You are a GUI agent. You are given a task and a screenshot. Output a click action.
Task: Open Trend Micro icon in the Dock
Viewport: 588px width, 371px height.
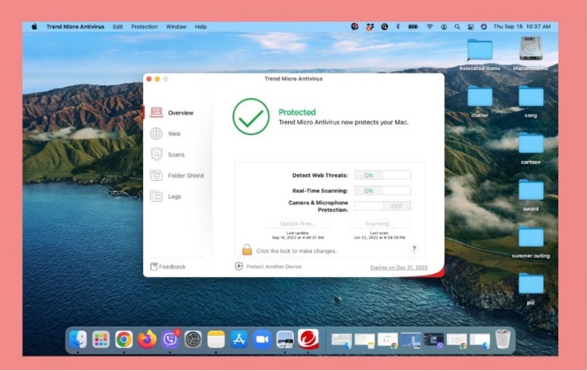click(308, 339)
